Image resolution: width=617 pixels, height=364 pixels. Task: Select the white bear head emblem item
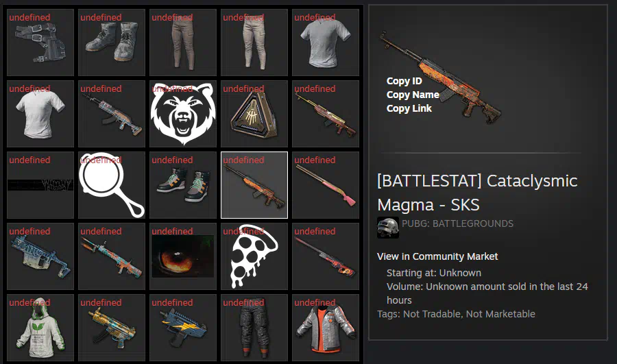tap(183, 114)
